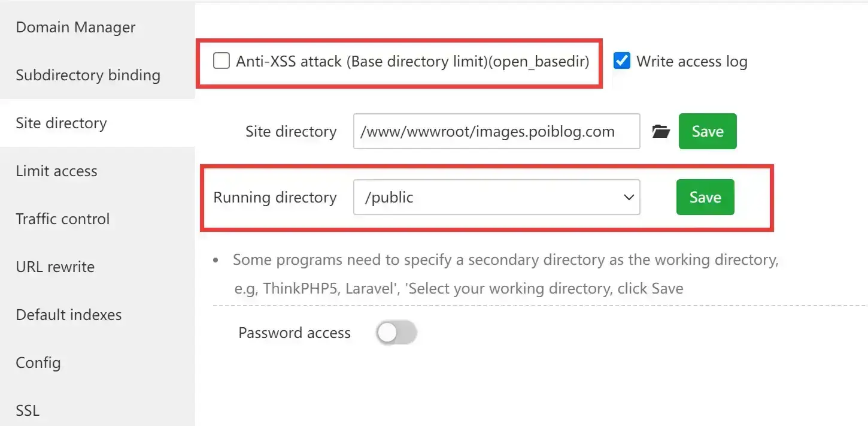Click the folder browse icon

[660, 132]
